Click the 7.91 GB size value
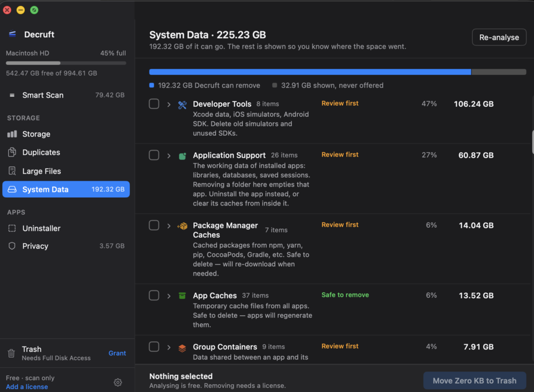Viewport: 534px width, 392px height. point(478,347)
